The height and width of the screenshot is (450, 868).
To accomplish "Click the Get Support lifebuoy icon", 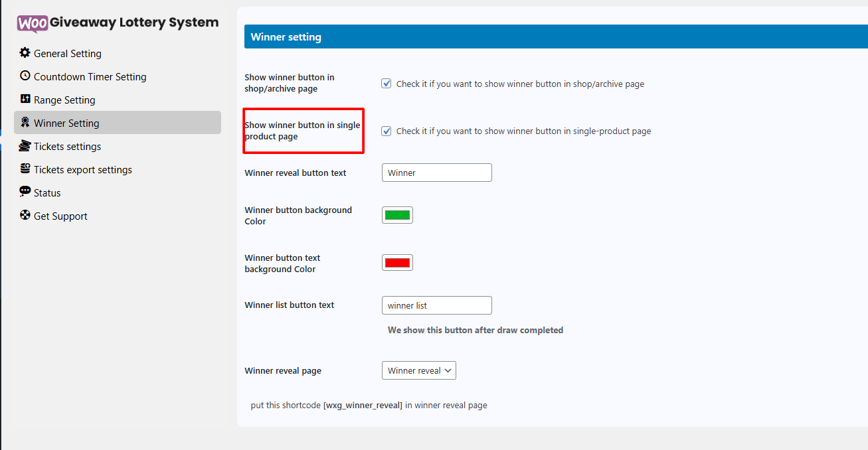I will [x=25, y=216].
